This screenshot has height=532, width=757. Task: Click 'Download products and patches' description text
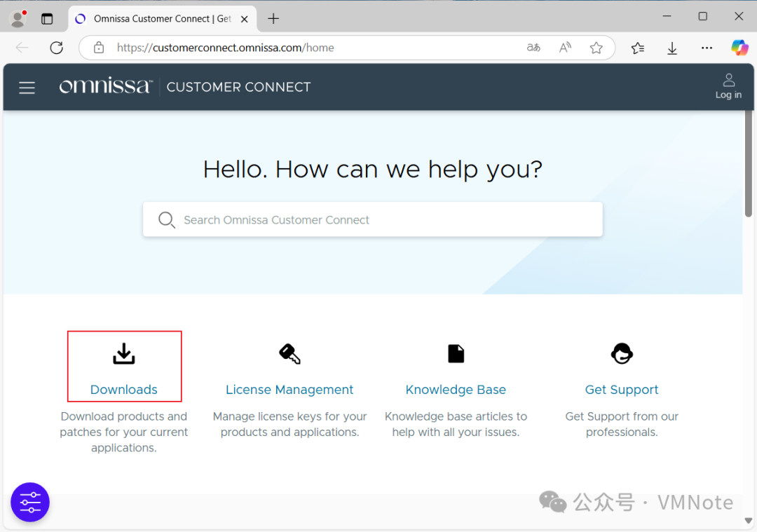pos(124,432)
